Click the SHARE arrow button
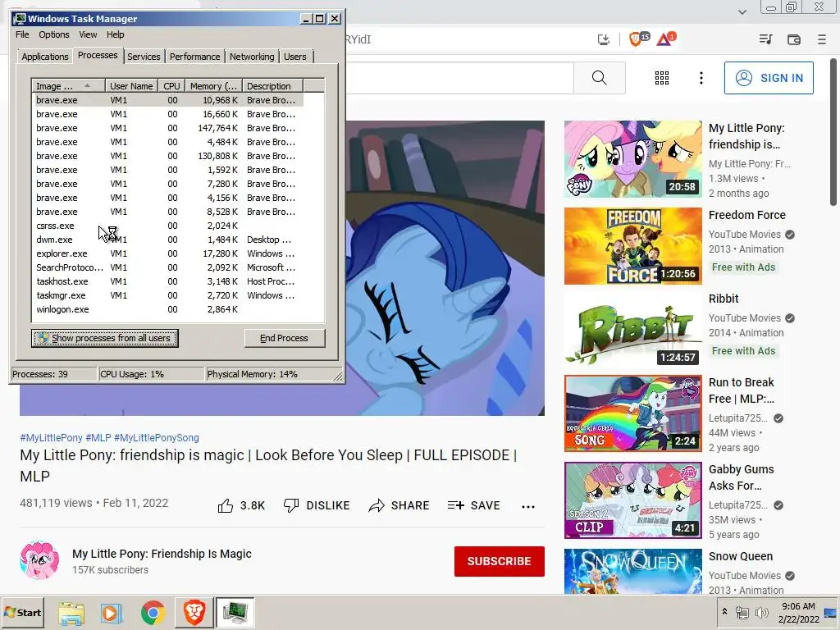 point(399,505)
